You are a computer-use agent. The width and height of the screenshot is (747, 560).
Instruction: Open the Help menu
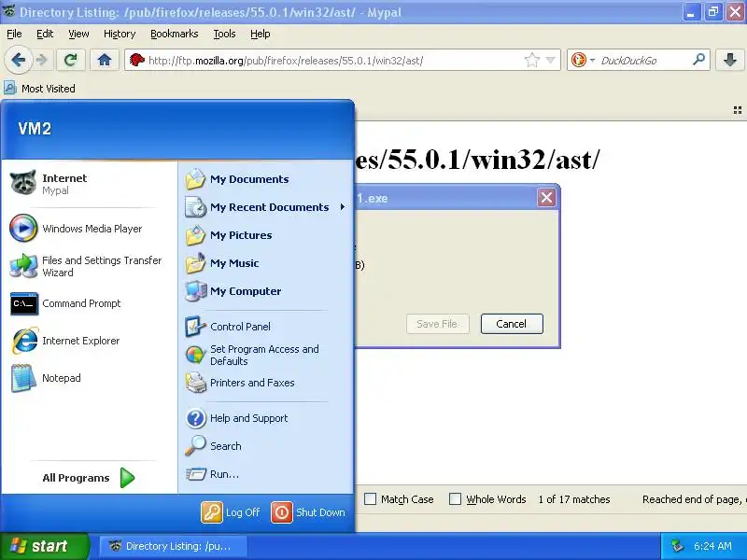[x=261, y=34]
